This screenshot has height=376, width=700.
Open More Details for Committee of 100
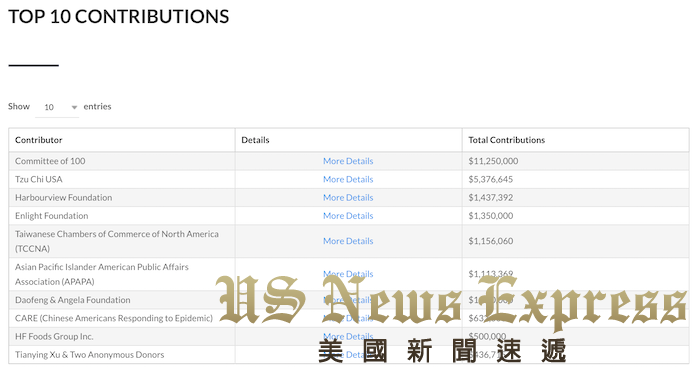pos(348,161)
